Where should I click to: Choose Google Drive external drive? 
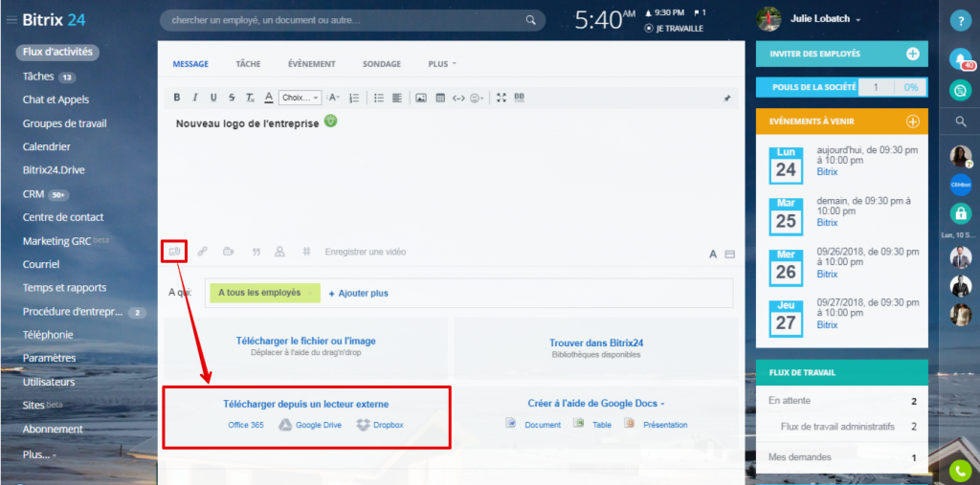click(x=311, y=425)
